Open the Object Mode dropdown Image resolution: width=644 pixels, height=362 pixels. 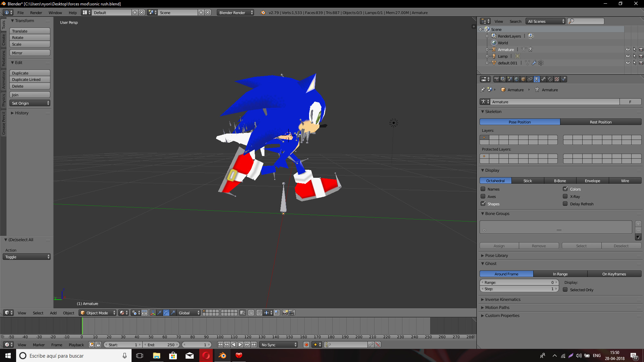[97, 313]
